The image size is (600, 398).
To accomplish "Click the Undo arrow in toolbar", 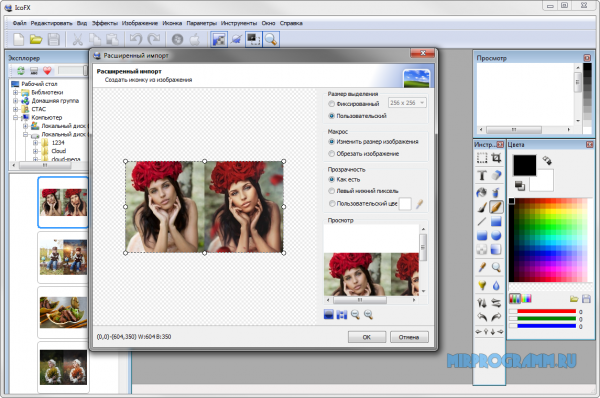I will (135, 39).
